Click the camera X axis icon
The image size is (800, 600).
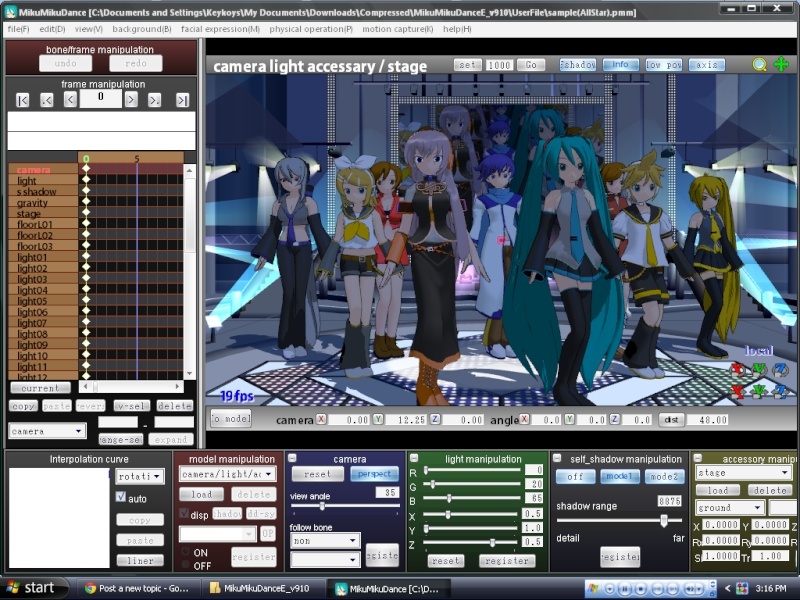[x=321, y=419]
